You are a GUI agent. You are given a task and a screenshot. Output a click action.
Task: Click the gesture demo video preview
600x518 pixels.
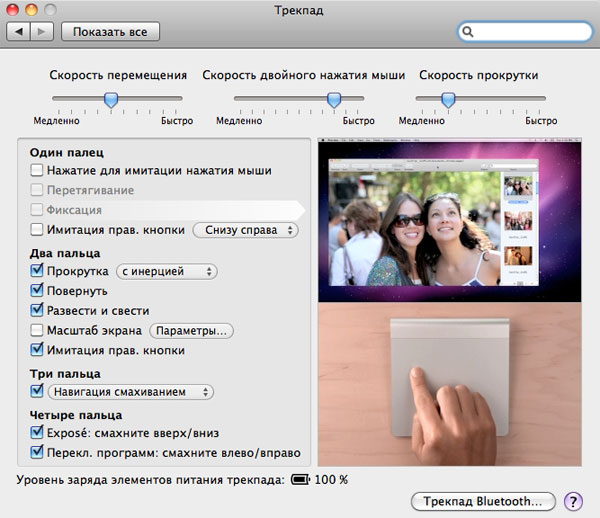coord(450,220)
